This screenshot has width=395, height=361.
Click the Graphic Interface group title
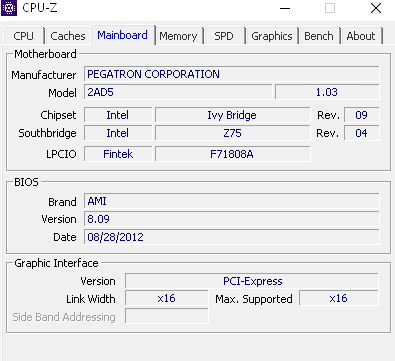(56, 263)
